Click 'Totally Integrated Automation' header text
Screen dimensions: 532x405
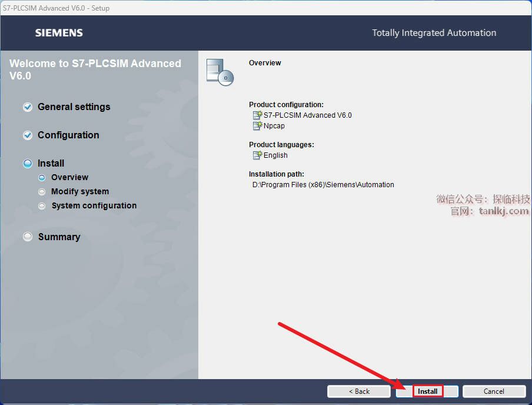coord(434,33)
